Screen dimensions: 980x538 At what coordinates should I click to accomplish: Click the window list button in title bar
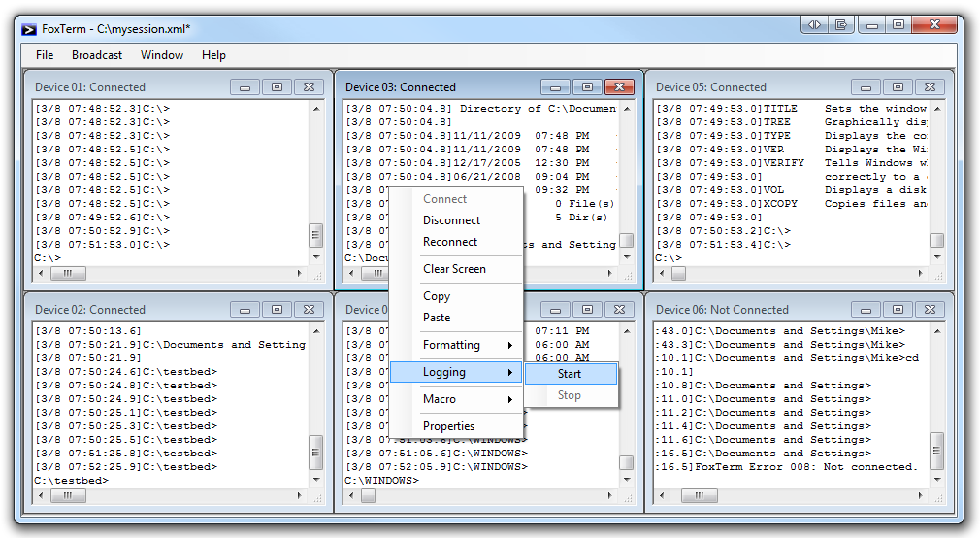(841, 25)
